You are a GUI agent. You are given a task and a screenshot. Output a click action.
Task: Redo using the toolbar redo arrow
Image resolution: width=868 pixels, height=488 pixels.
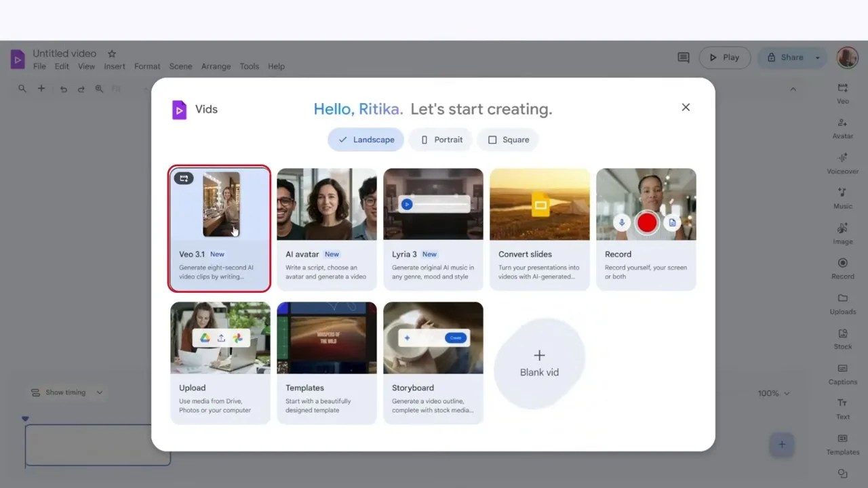[x=81, y=89]
